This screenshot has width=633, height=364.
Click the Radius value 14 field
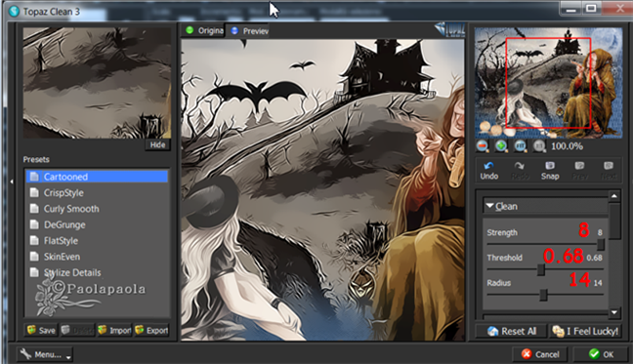598,283
